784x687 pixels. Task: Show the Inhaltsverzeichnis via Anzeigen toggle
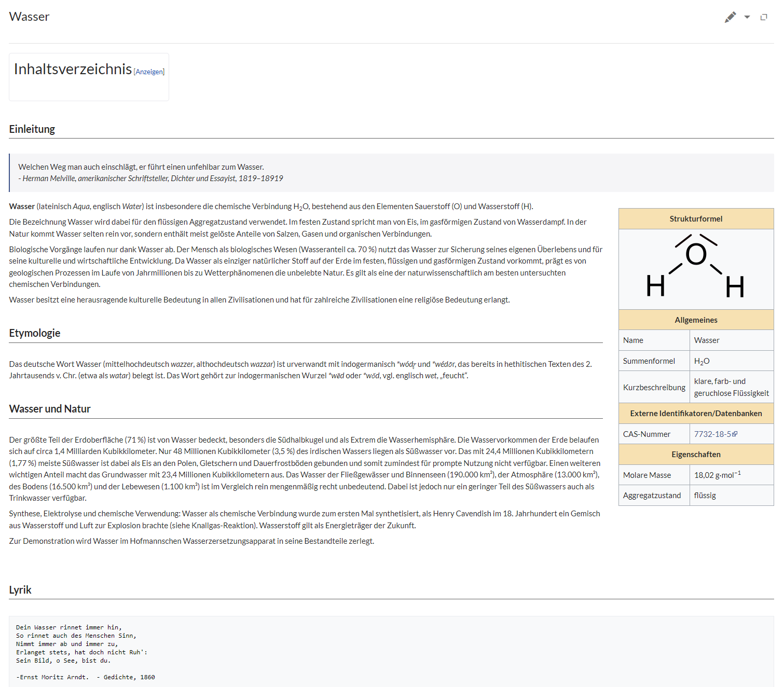point(149,72)
